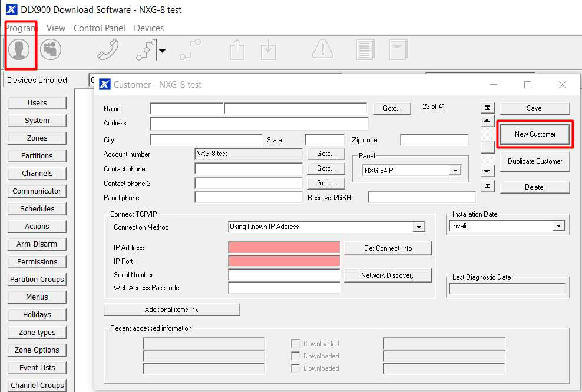The width and height of the screenshot is (582, 392).
Task: Open the Schedules section
Action: pyautogui.click(x=37, y=209)
